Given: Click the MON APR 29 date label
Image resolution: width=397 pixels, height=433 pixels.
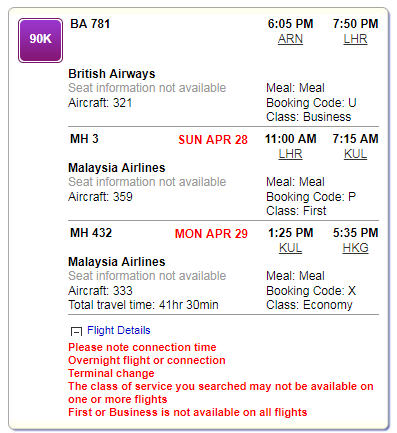Looking at the screenshot, I should (211, 234).
